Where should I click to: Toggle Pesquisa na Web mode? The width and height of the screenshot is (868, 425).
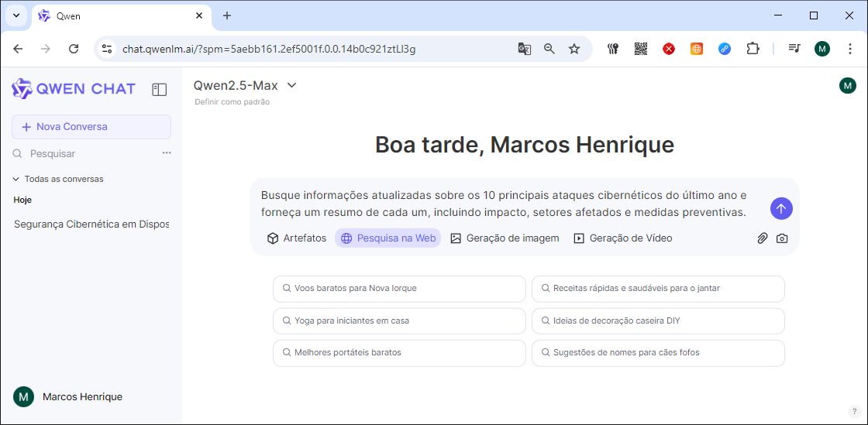[x=388, y=238]
